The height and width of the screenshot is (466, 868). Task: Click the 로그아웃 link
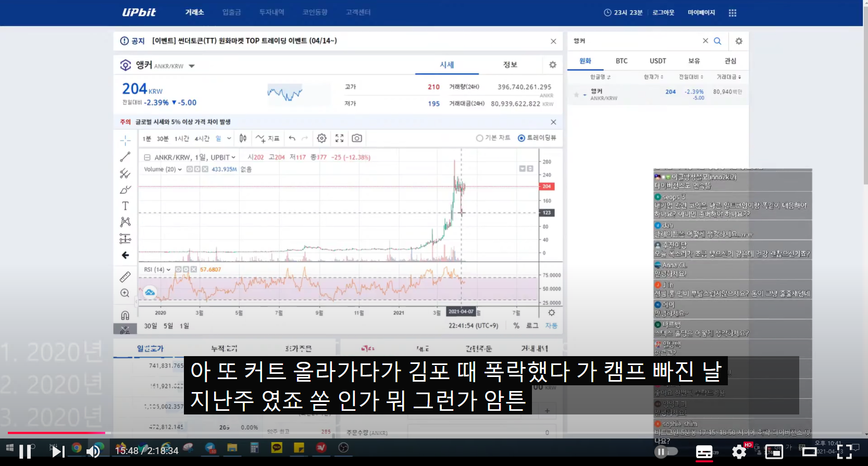click(x=663, y=12)
